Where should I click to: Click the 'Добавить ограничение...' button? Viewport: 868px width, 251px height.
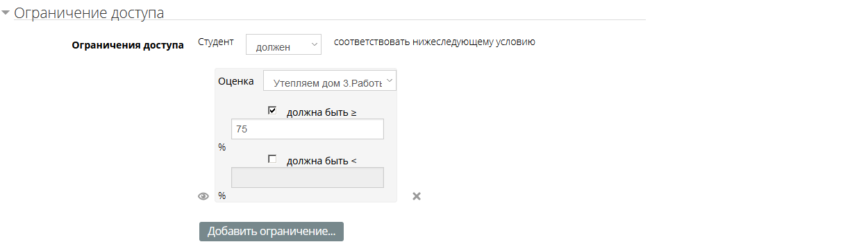[272, 232]
